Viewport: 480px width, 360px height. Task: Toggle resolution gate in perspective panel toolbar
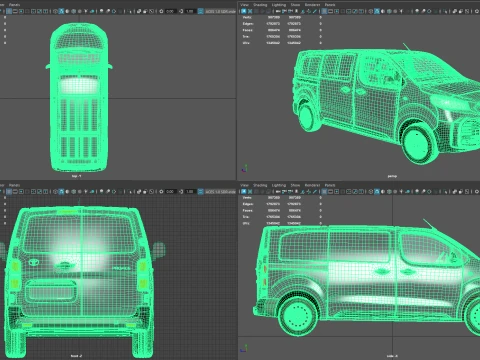click(336, 11)
